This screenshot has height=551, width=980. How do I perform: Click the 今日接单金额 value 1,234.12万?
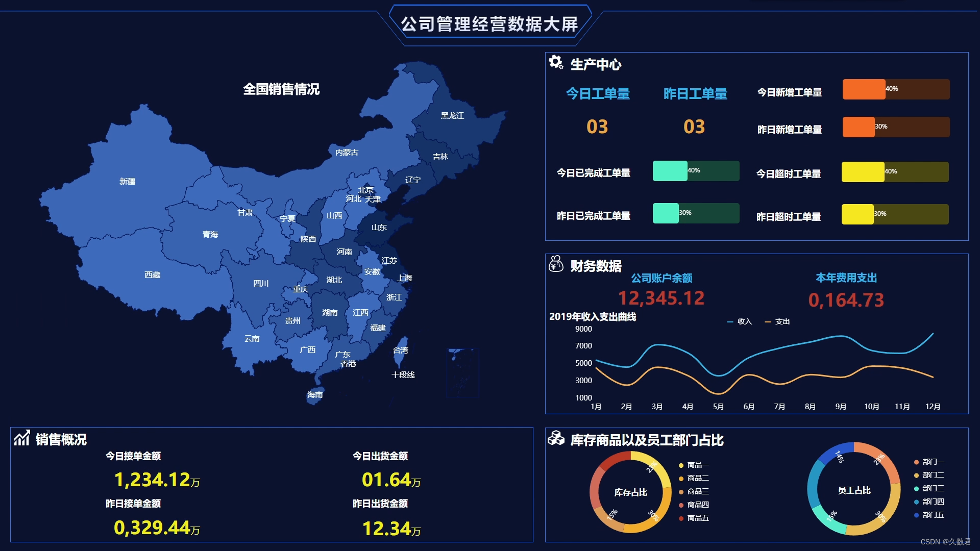(157, 480)
